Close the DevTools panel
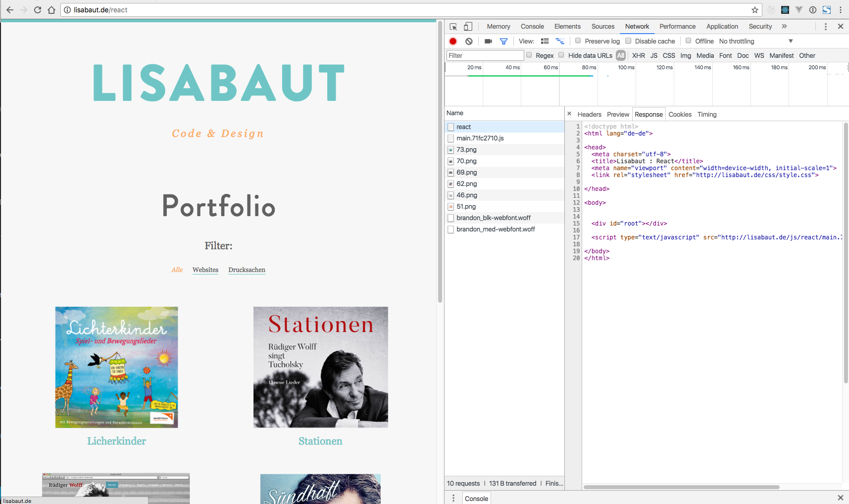This screenshot has width=849, height=504. (841, 27)
